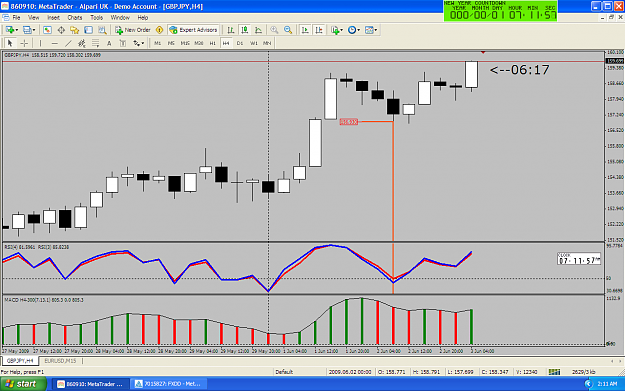Open the Strategy Tester icon
Image resolution: width=625 pixels, height=391 pixels.
coord(102,30)
